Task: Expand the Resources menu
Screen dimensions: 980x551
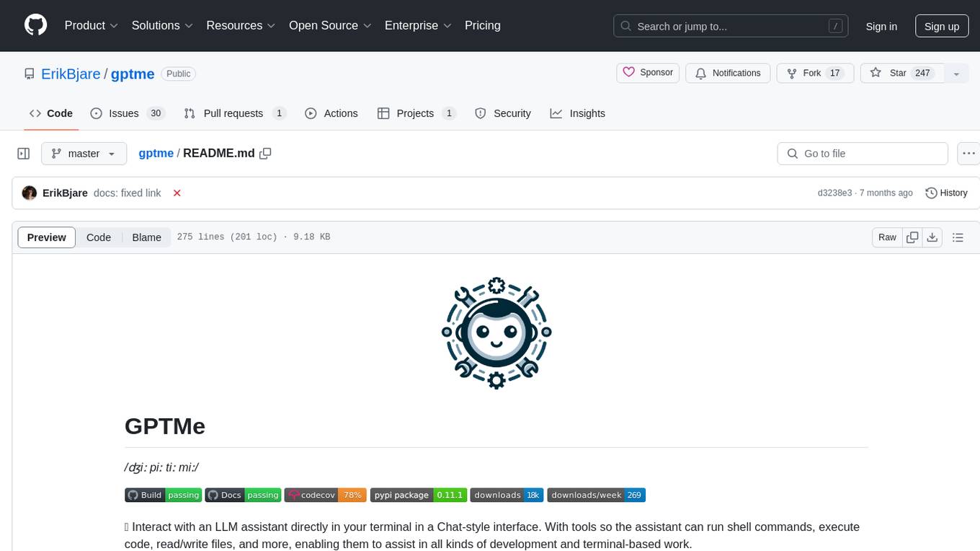Action: point(241,25)
